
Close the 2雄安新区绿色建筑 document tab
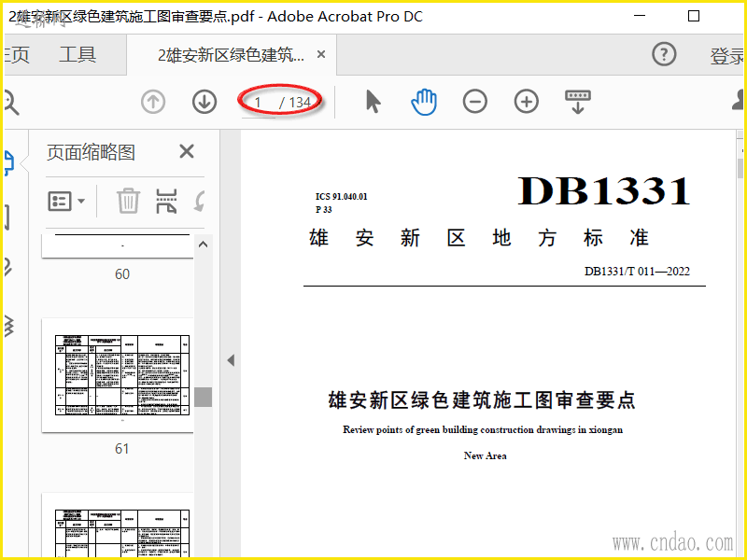(x=321, y=54)
